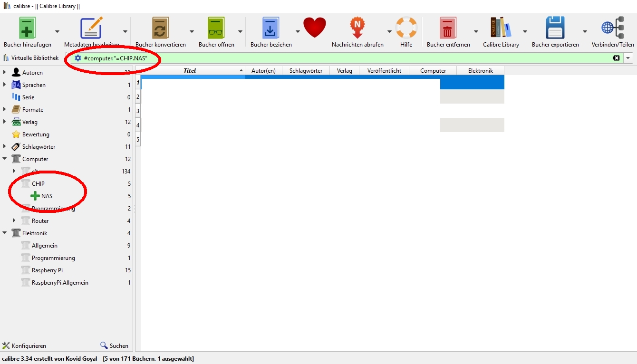Expand the Router subcategory

[14, 220]
